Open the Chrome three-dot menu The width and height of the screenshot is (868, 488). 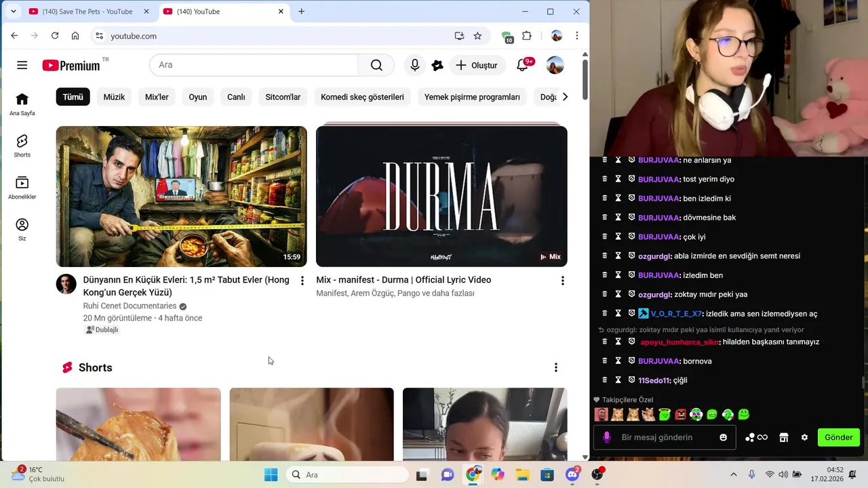tap(577, 36)
